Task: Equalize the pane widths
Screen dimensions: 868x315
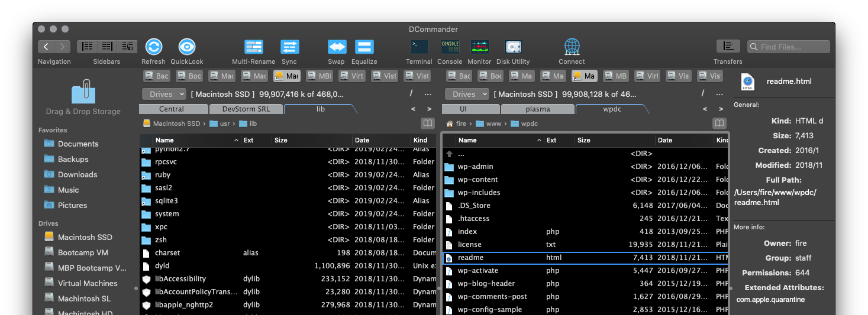Action: click(x=364, y=47)
